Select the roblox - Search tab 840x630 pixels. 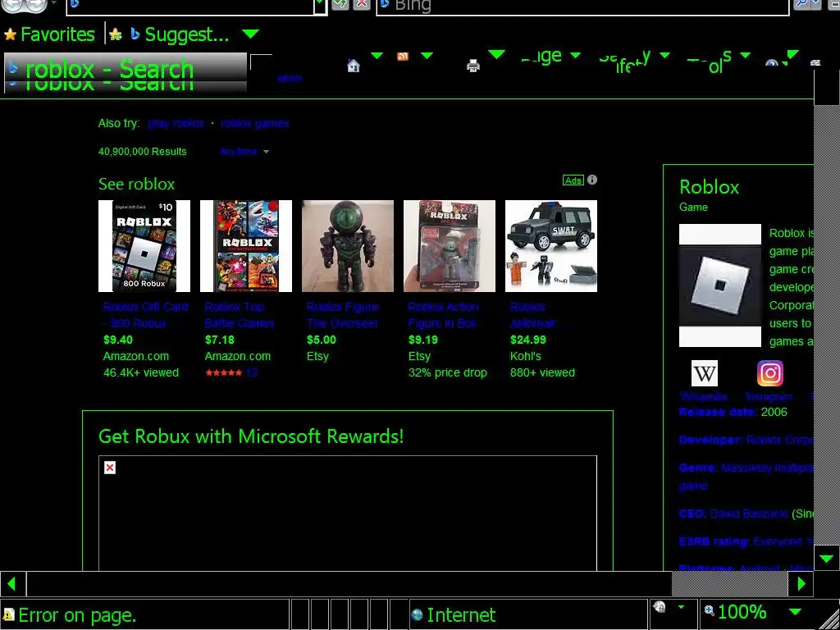tap(126, 75)
